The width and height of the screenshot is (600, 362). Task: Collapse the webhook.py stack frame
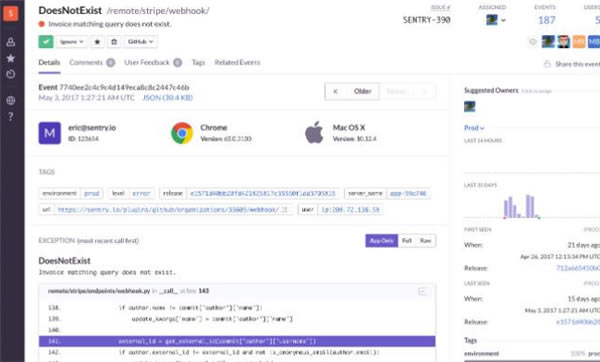(x=422, y=292)
